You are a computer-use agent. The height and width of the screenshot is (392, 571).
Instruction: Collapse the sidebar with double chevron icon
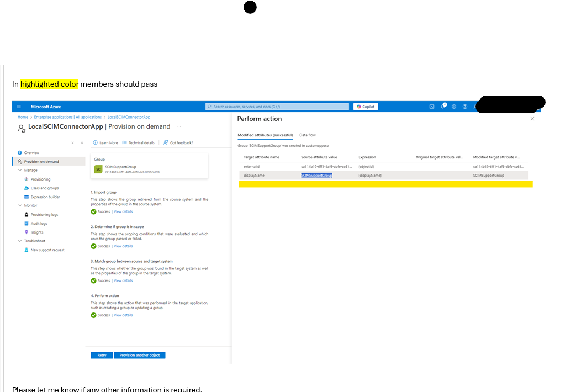tap(82, 142)
